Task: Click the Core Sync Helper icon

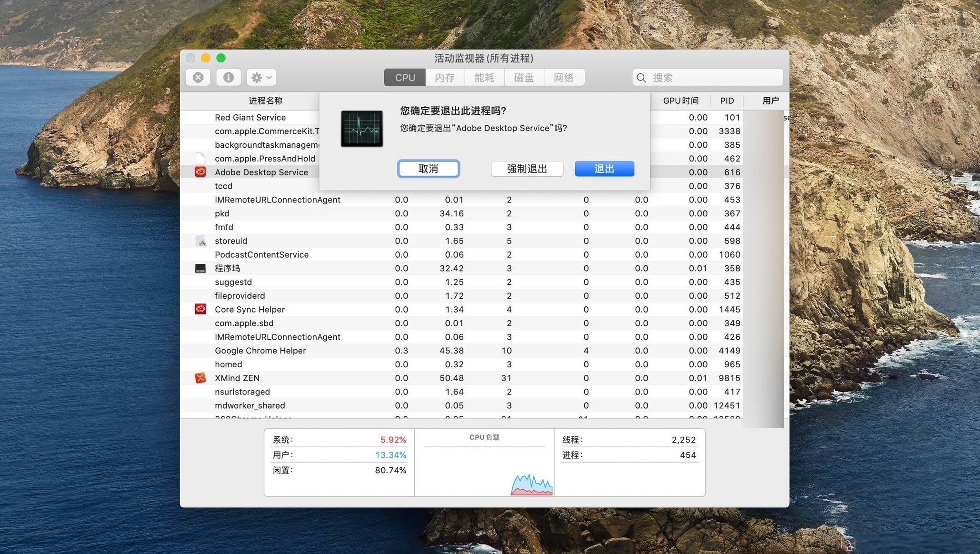Action: [x=200, y=309]
